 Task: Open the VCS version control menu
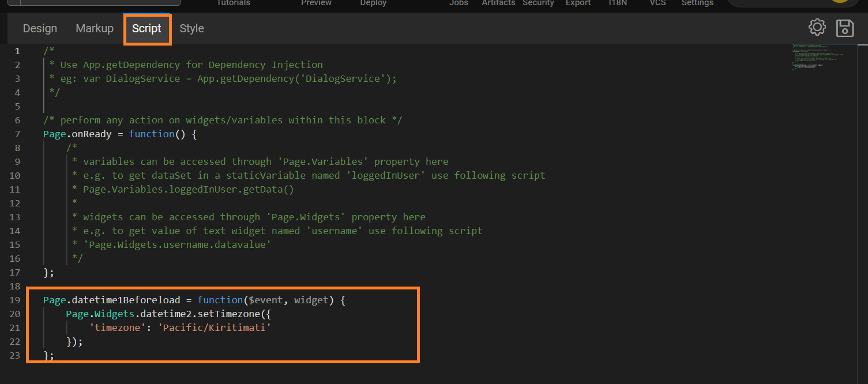point(657,3)
